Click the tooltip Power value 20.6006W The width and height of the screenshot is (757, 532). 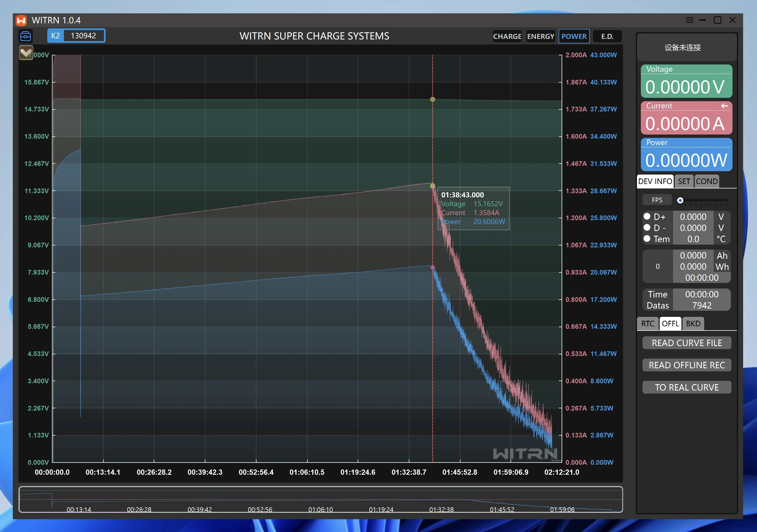[489, 222]
